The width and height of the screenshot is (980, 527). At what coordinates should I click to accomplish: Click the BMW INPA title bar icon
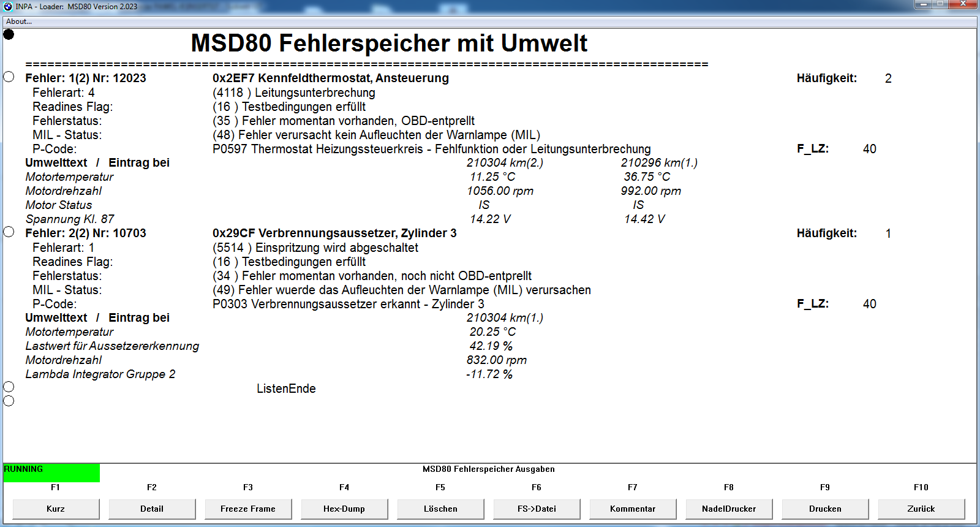tap(8, 6)
